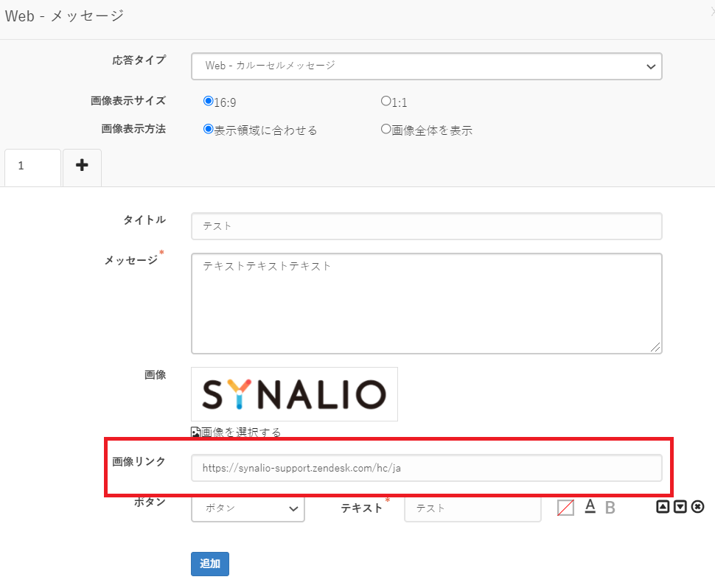Focus the 画像リンク URL field

pyautogui.click(x=426, y=468)
